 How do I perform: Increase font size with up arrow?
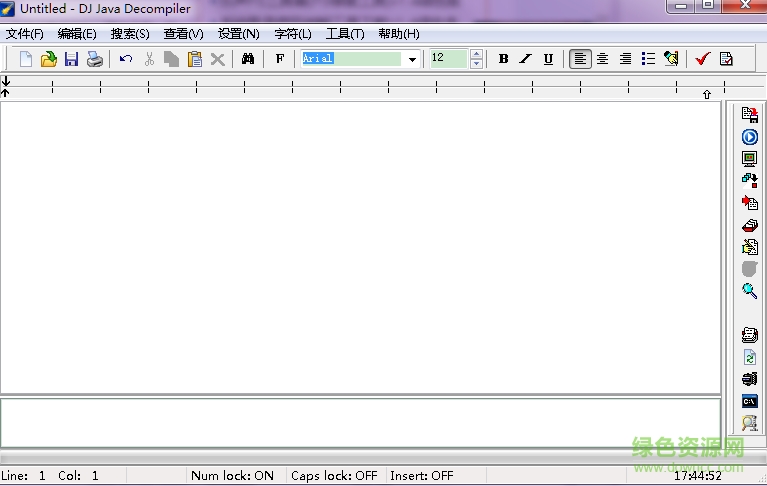476,54
